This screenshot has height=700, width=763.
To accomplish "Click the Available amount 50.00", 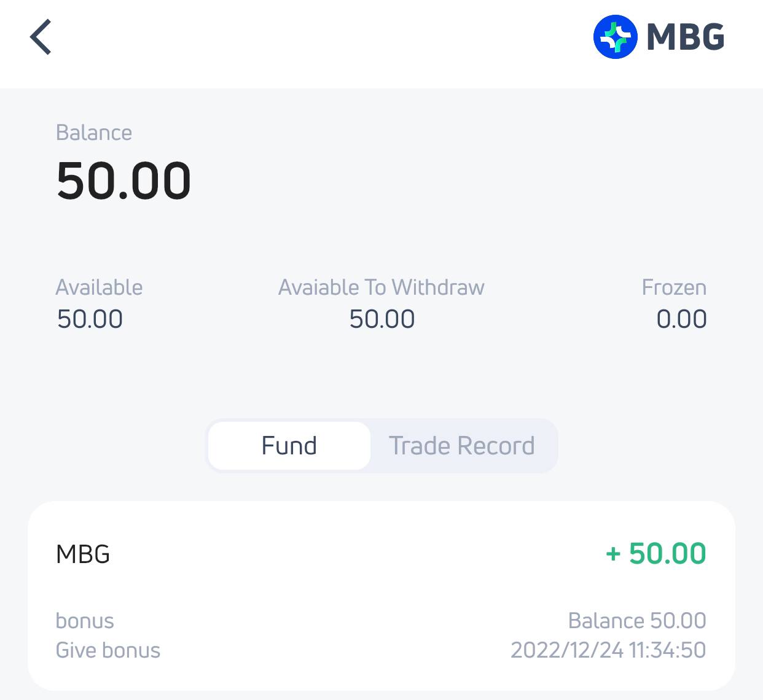I will point(90,319).
